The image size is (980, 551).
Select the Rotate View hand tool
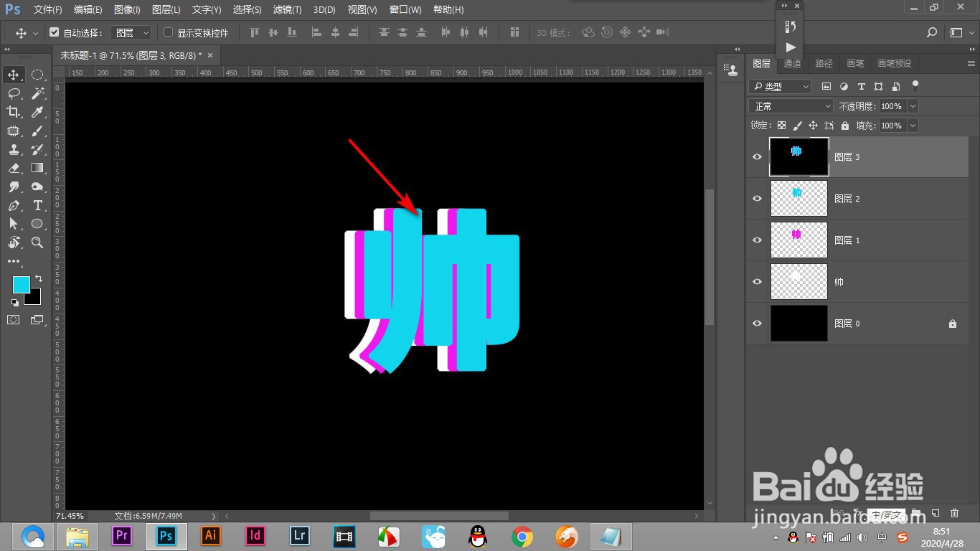click(14, 242)
